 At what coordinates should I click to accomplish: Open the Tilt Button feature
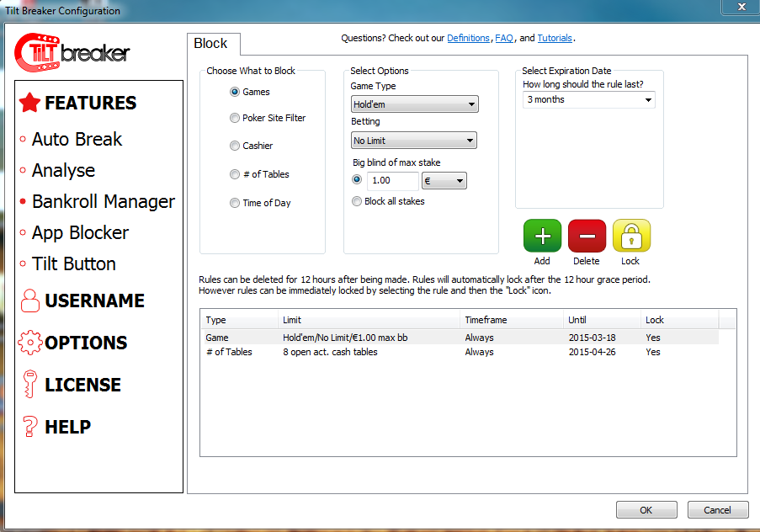(74, 263)
